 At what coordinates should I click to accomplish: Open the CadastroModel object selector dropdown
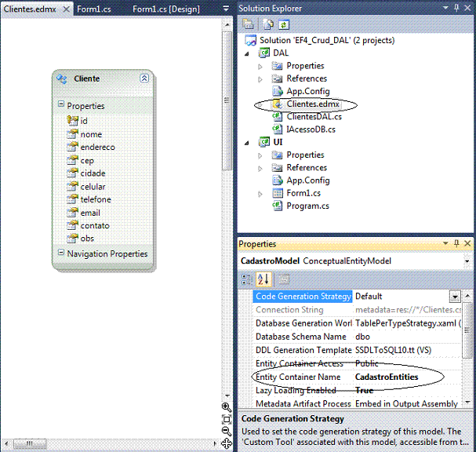pos(467,261)
